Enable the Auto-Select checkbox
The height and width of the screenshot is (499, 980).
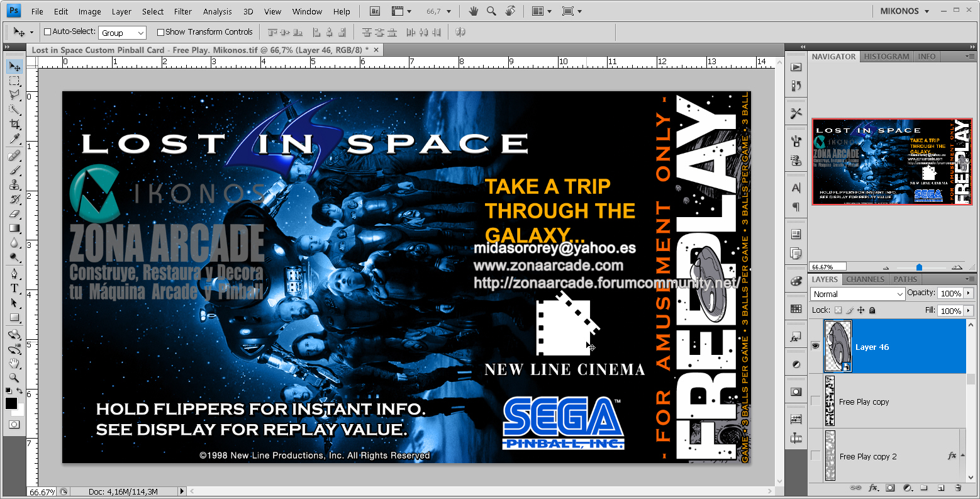pyautogui.click(x=47, y=32)
